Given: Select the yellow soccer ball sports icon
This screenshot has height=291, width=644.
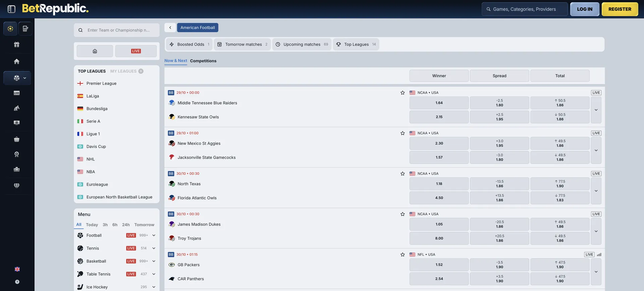Looking at the screenshot, I should click(x=10, y=28).
